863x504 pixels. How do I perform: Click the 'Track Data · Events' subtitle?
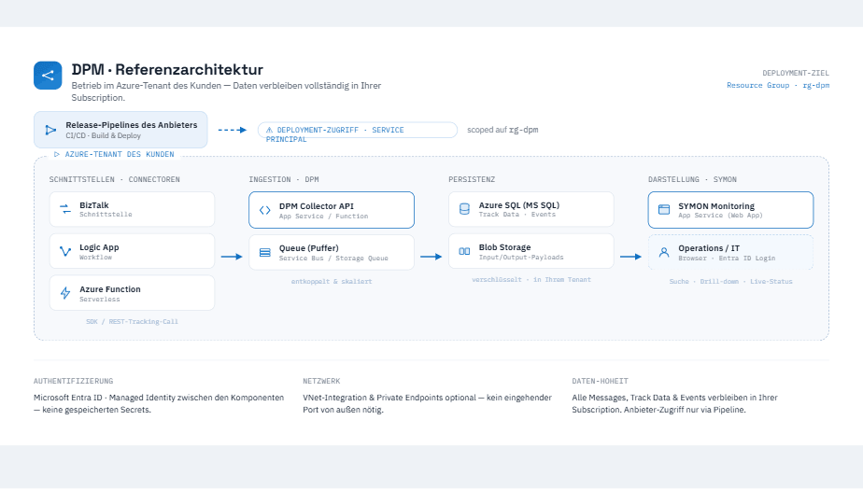point(516,215)
